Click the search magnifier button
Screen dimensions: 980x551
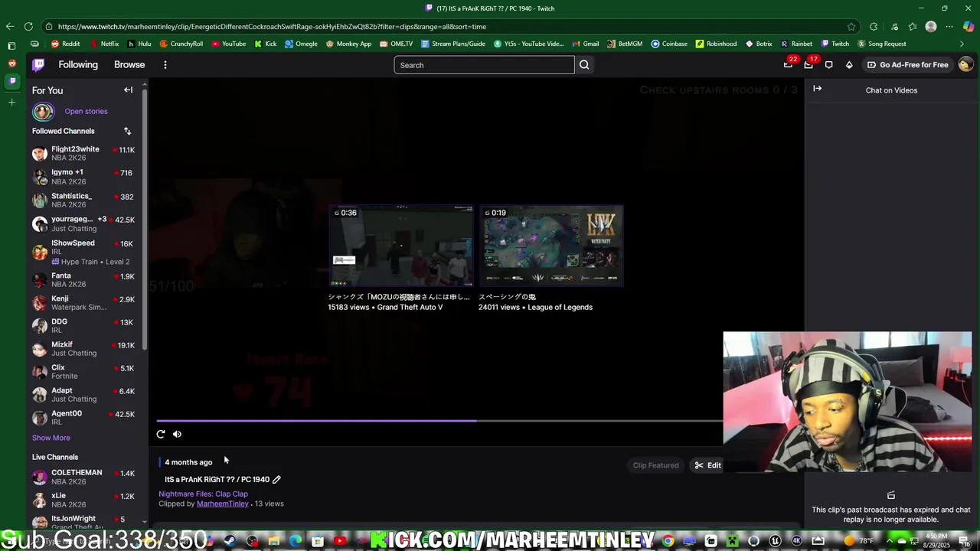point(584,65)
